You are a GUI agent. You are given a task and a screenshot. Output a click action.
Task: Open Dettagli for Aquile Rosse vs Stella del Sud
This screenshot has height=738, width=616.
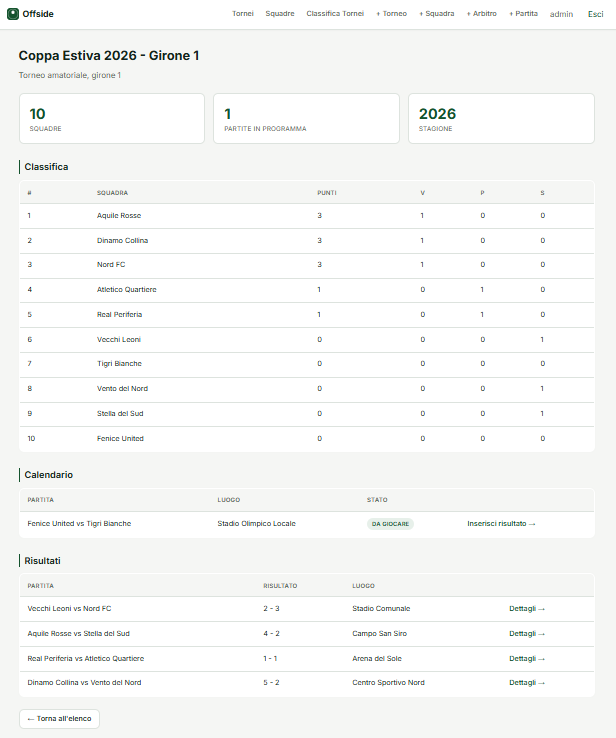527,634
